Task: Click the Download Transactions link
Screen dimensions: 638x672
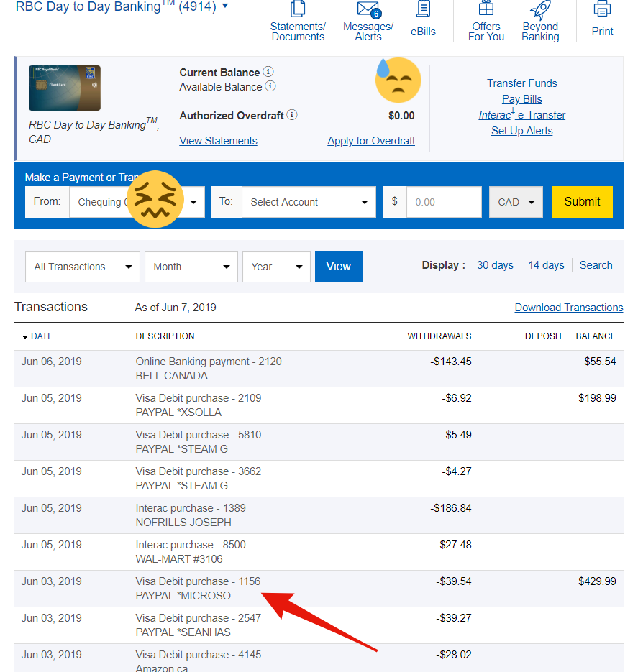Action: 568,308
